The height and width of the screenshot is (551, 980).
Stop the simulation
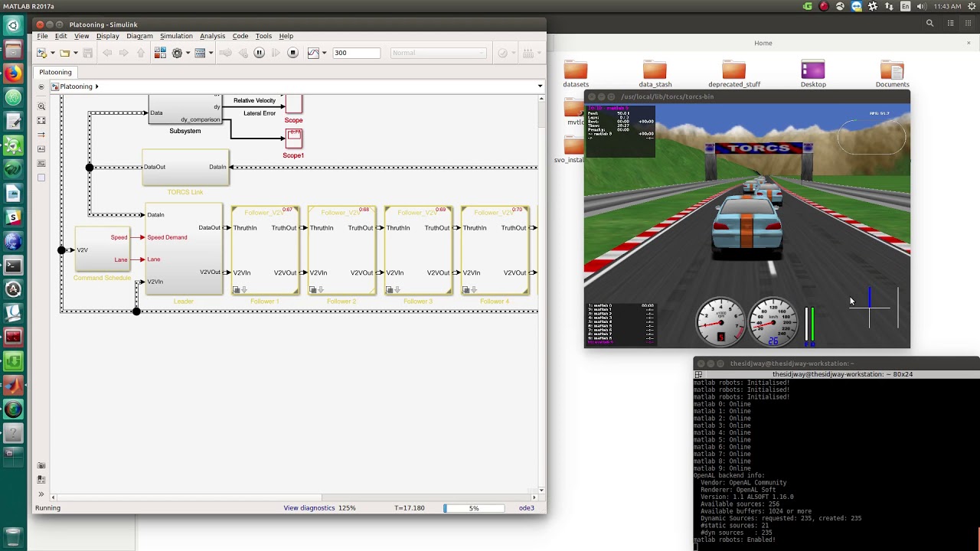[x=292, y=53]
